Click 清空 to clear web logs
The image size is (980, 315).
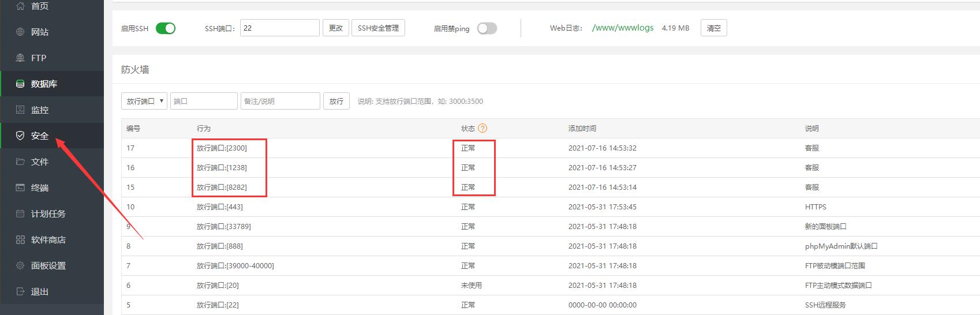pyautogui.click(x=713, y=28)
